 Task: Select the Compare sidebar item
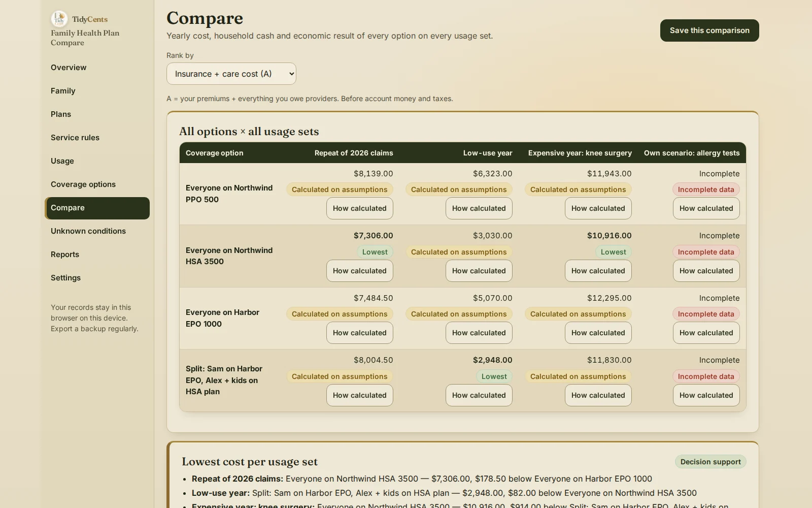point(97,208)
